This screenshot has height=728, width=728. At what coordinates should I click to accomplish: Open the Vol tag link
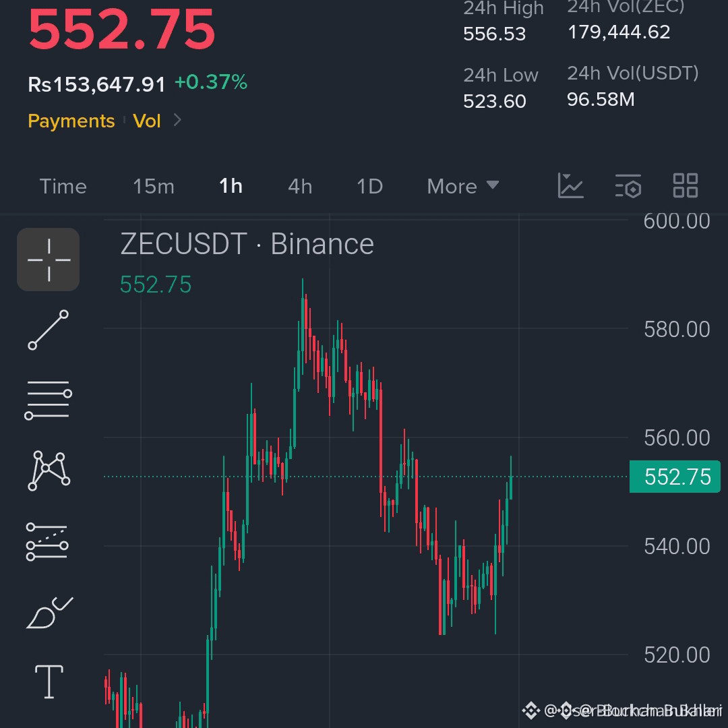click(147, 121)
